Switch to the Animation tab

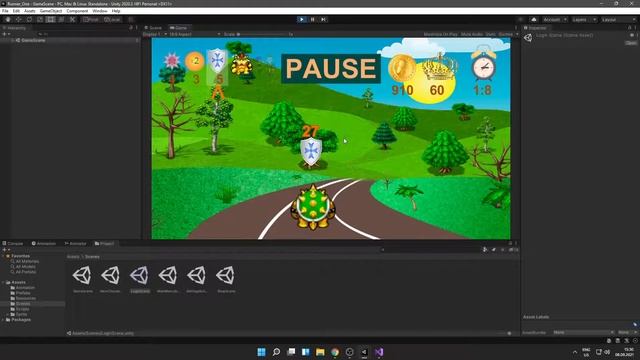(x=44, y=243)
